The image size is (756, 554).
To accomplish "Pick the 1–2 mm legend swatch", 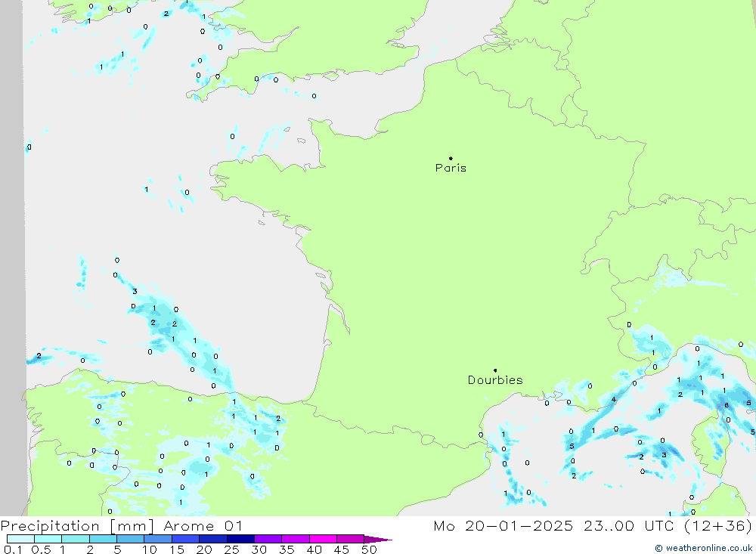I will [x=76, y=539].
